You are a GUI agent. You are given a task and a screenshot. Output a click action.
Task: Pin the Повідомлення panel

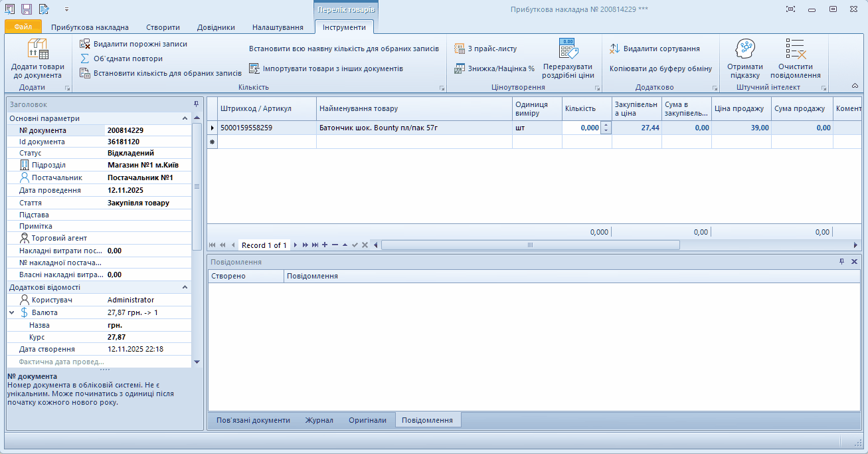point(841,262)
